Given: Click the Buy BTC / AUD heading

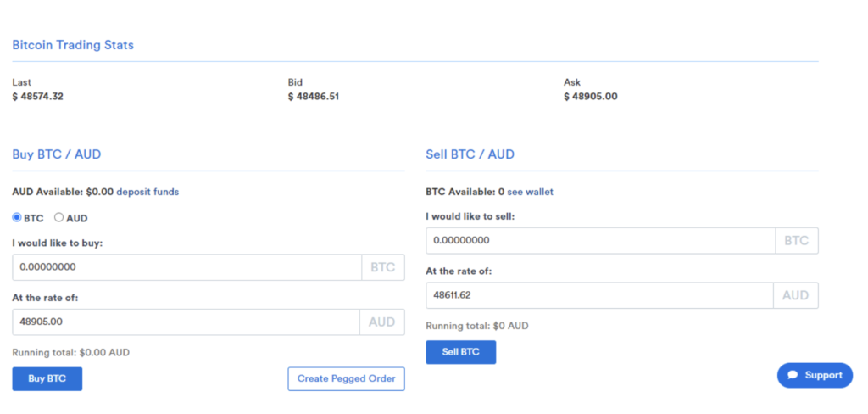Looking at the screenshot, I should (57, 154).
